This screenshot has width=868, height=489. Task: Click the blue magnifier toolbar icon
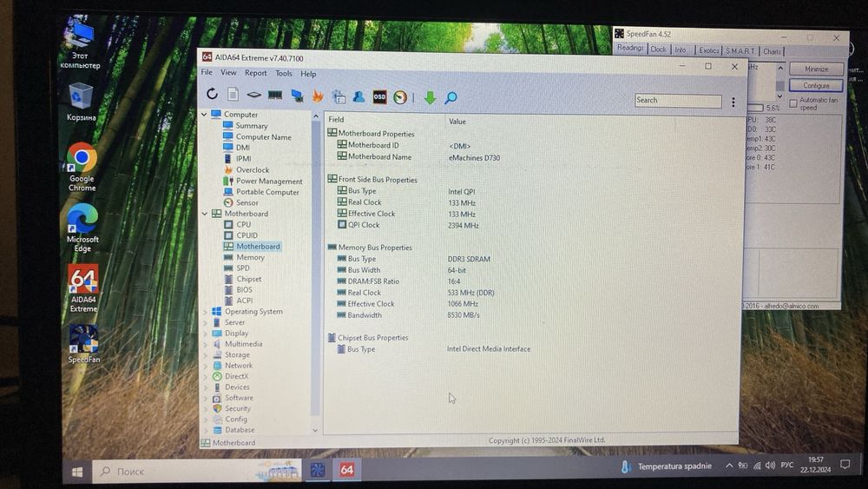click(451, 98)
